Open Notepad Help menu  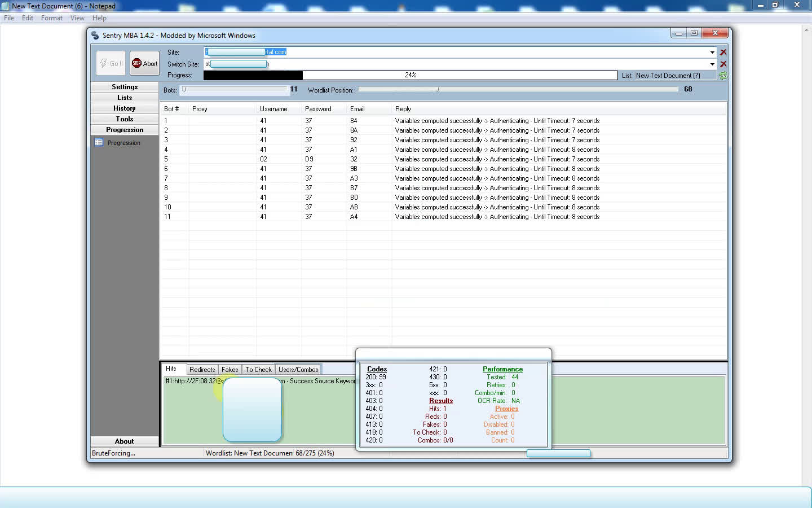[99, 18]
